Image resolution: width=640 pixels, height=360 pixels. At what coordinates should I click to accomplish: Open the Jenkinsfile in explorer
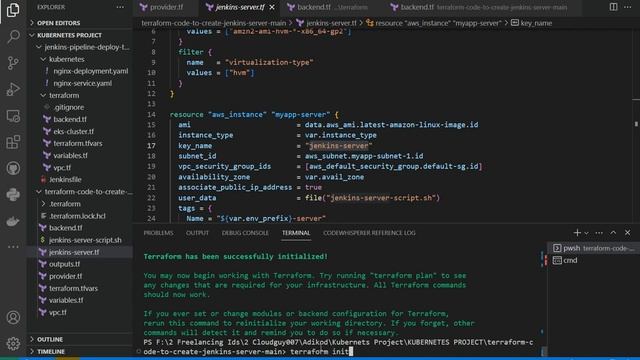[80, 180]
